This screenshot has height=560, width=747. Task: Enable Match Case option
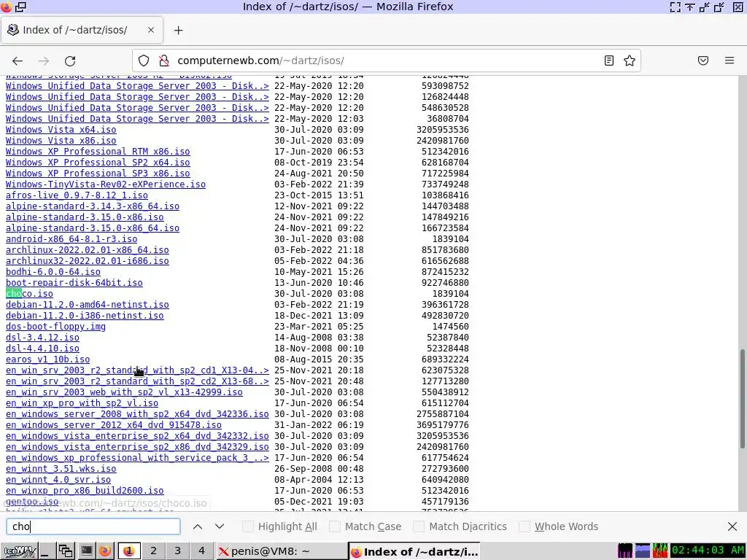(x=334, y=526)
